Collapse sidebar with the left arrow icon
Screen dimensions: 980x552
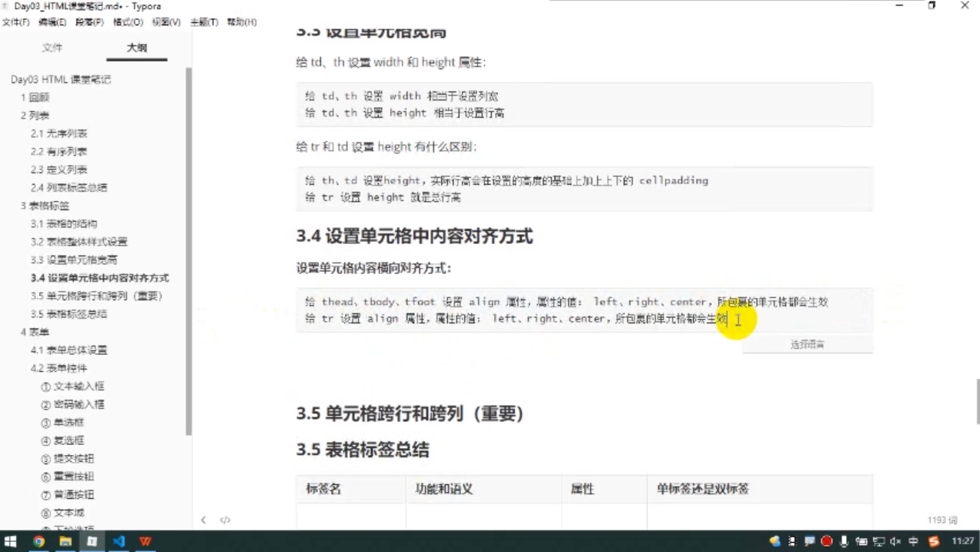click(x=203, y=520)
